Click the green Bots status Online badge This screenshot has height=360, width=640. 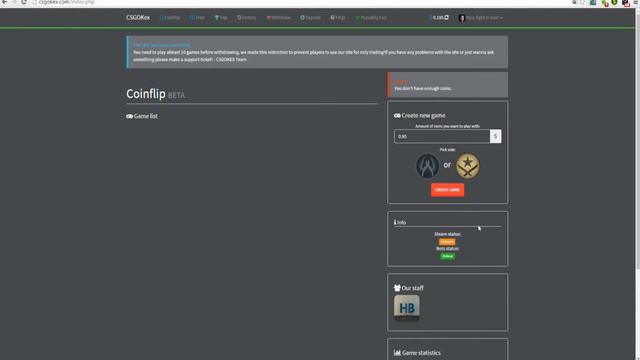click(447, 256)
